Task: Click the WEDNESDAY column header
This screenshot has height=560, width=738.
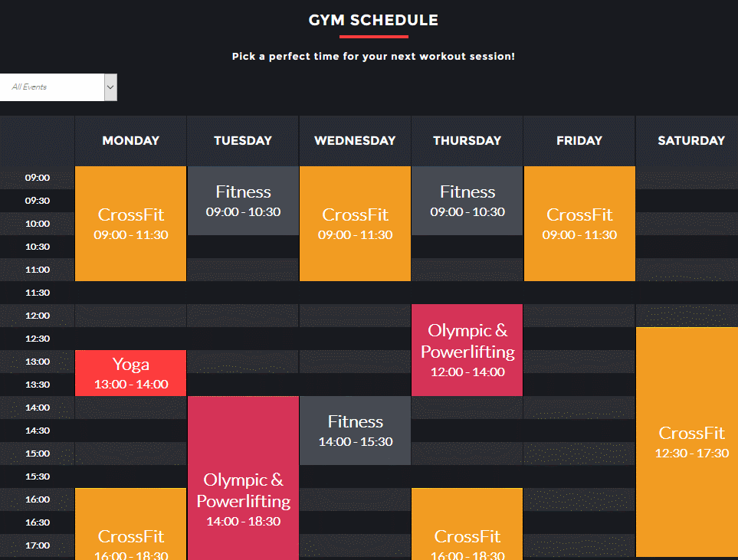Action: coord(356,141)
